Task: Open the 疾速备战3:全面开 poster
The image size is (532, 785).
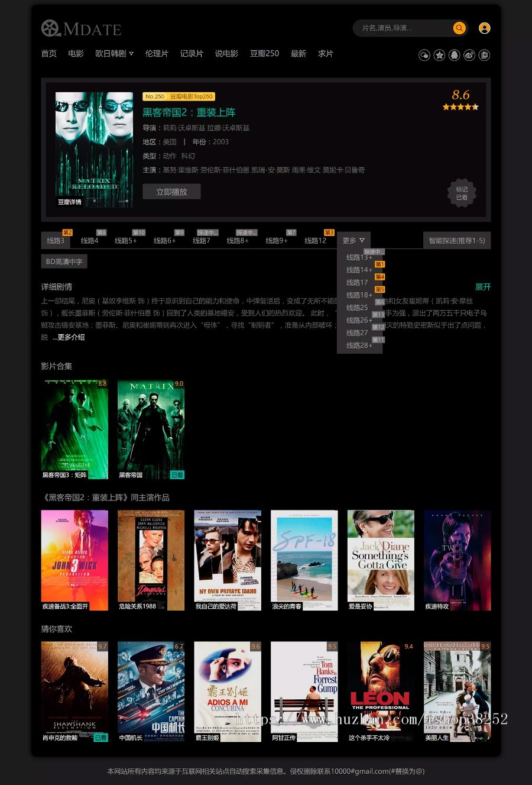Action: tap(74, 560)
